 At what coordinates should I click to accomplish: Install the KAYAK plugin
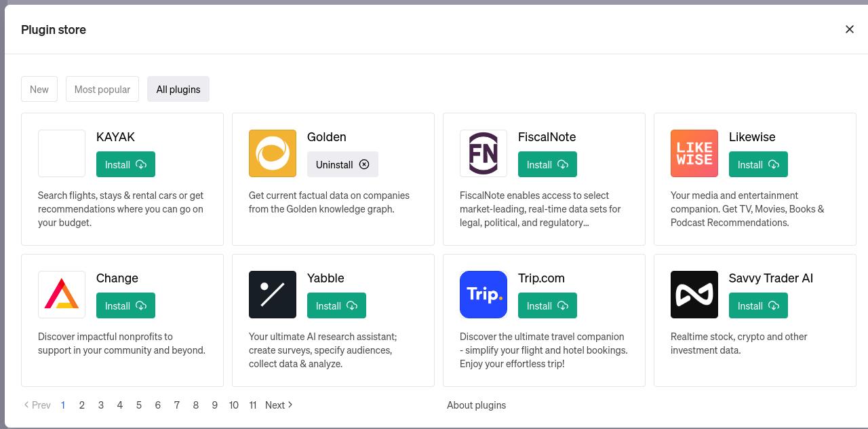click(x=125, y=165)
